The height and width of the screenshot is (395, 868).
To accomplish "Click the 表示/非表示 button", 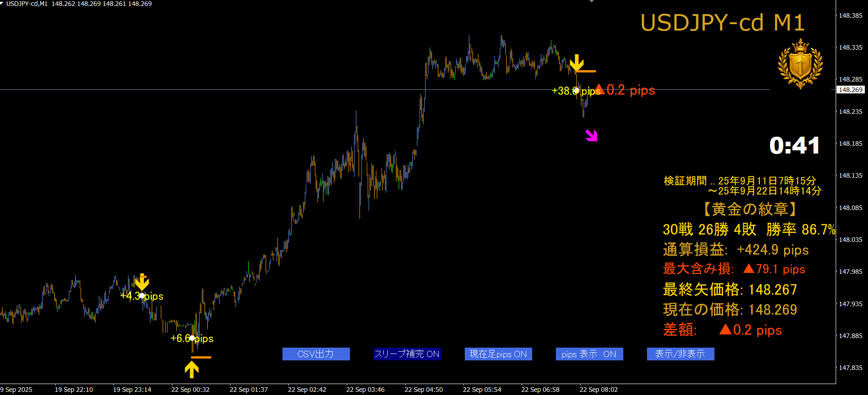I will [x=680, y=354].
